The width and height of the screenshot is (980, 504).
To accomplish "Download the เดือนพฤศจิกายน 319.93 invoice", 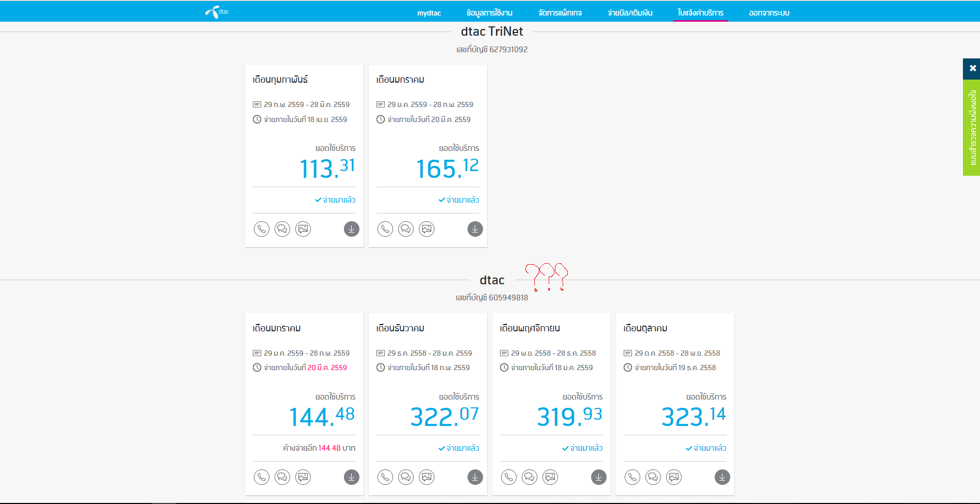I will (x=599, y=477).
